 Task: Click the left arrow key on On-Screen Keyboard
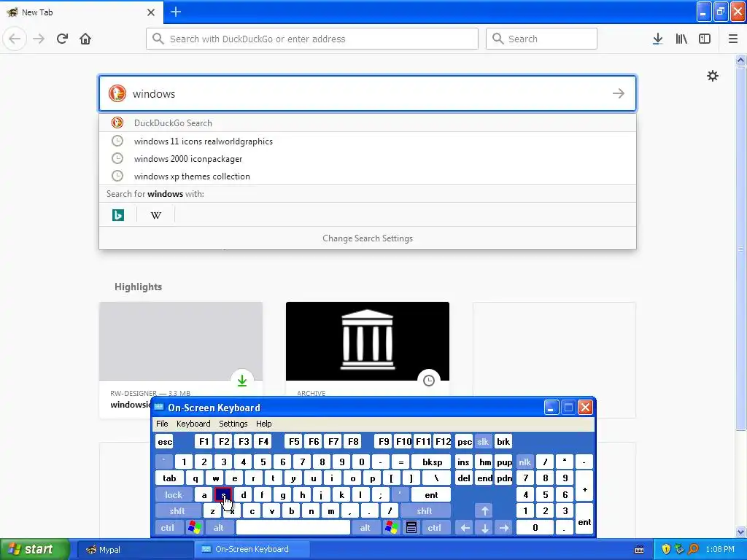465,527
